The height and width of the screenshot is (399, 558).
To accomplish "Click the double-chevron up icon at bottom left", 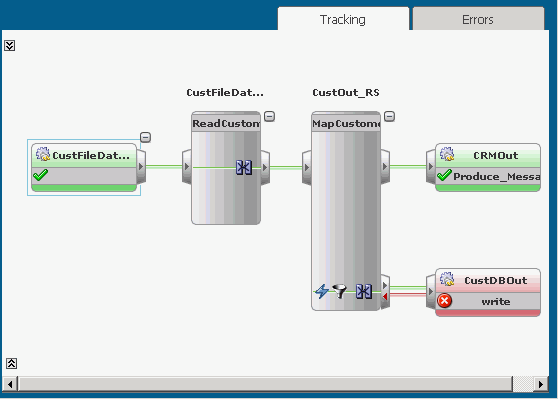I will 11,363.
